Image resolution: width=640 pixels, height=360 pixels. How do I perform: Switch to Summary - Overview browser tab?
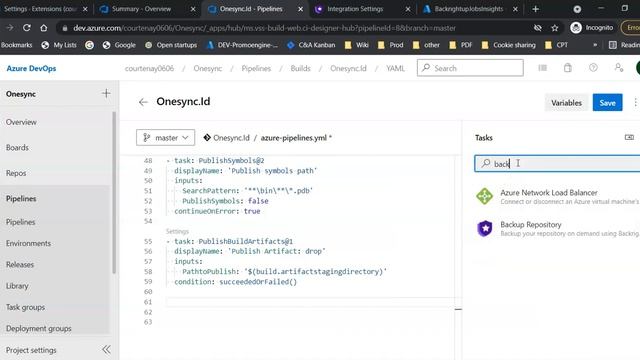tap(141, 9)
